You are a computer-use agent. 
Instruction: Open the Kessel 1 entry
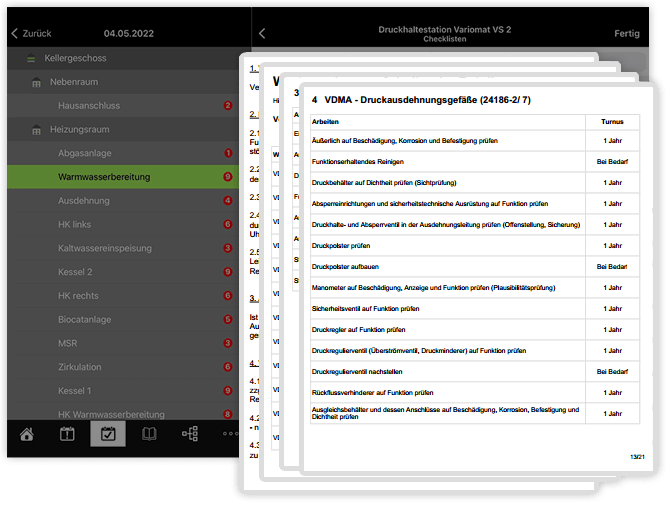[123, 391]
